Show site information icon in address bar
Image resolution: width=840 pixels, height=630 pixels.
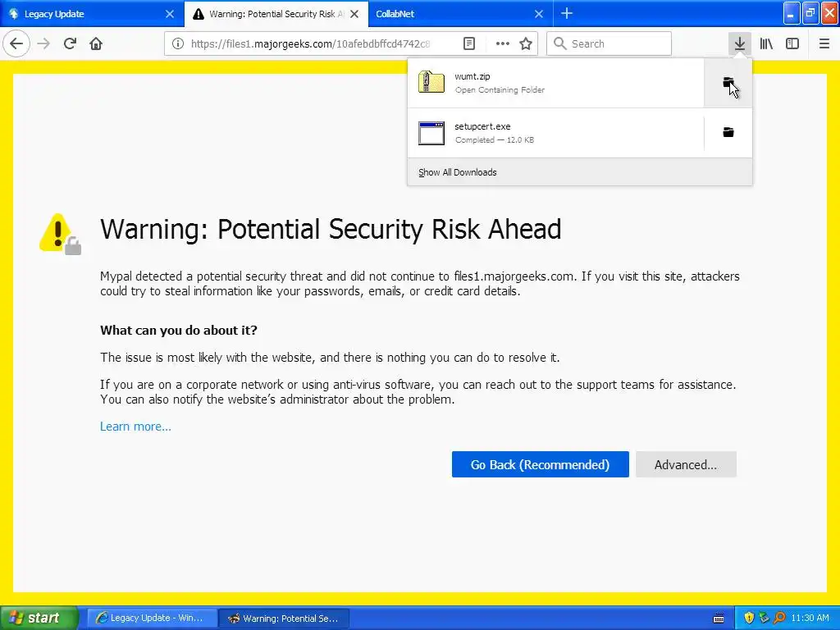point(178,43)
